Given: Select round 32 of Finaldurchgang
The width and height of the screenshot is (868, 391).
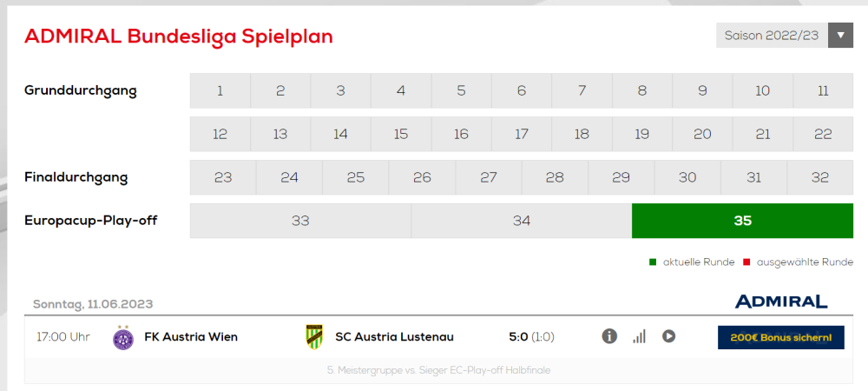Looking at the screenshot, I should tap(820, 177).
